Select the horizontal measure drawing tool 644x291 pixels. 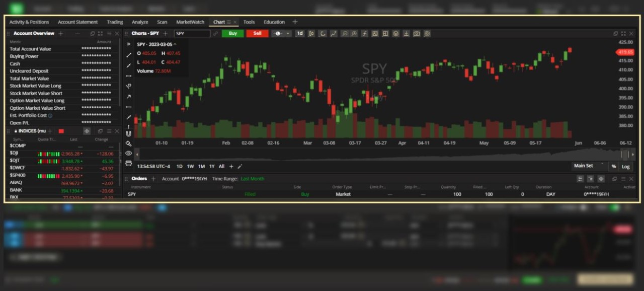(128, 76)
